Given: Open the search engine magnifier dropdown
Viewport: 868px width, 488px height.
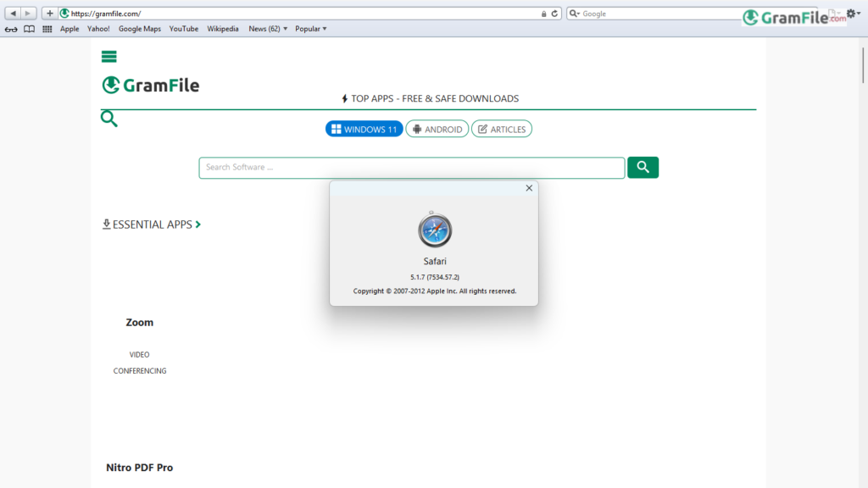Looking at the screenshot, I should click(575, 14).
